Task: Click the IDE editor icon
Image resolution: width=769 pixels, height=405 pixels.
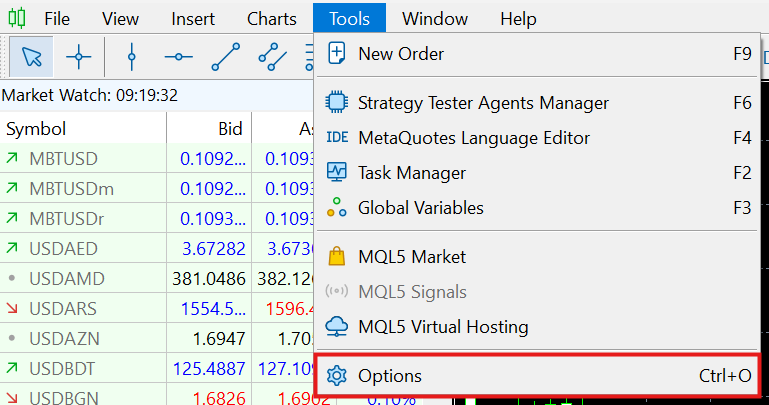Action: 337,138
